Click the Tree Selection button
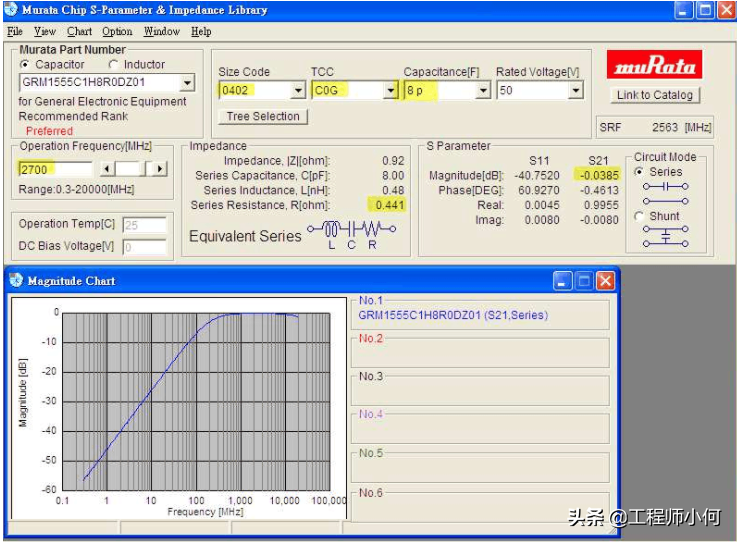This screenshot has height=543, width=737. pos(263,117)
